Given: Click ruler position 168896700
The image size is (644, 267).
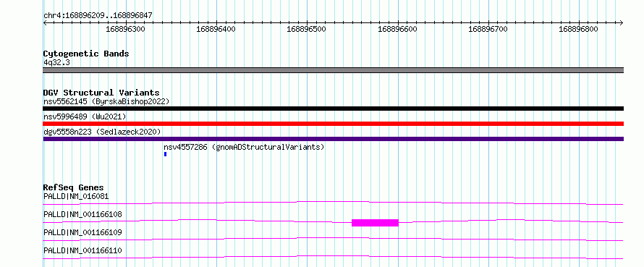Looking at the screenshot, I should (x=488, y=29).
